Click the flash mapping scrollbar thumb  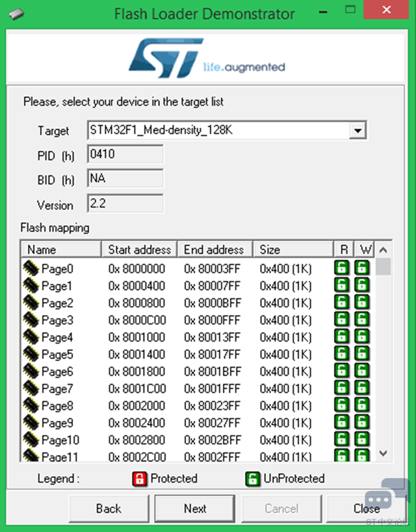tap(383, 266)
